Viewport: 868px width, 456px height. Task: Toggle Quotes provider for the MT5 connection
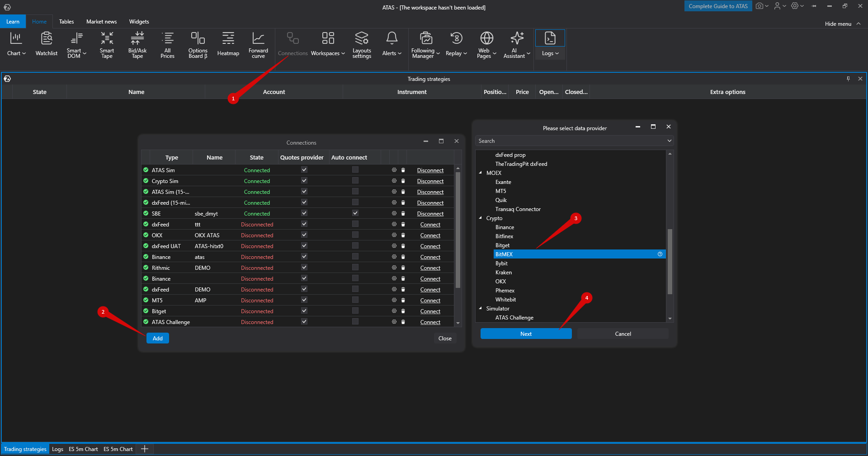(304, 300)
